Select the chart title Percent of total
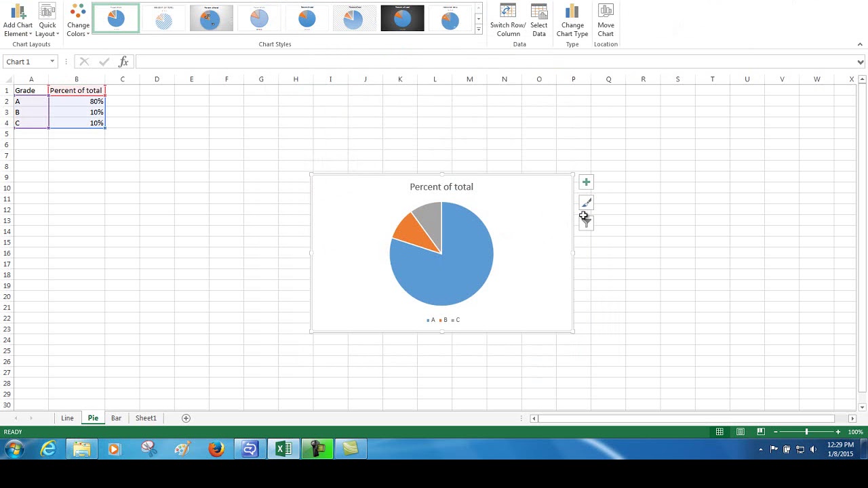The height and width of the screenshot is (488, 868). tap(441, 187)
